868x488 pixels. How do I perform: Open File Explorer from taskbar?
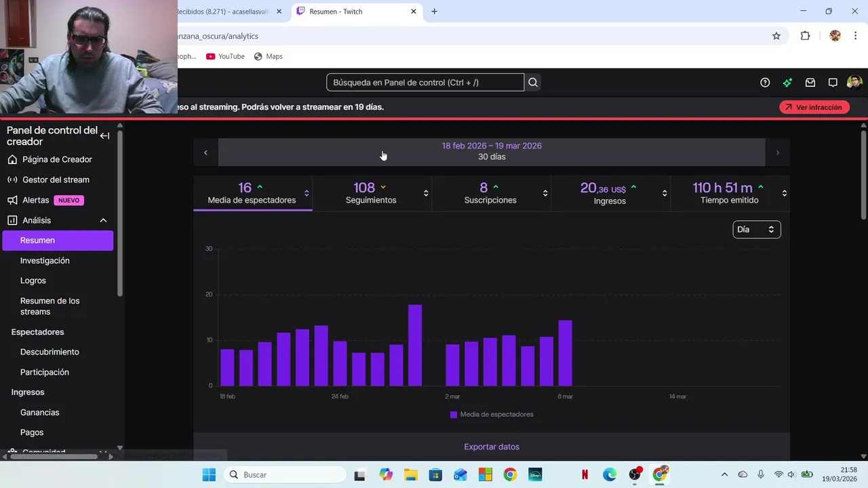coord(410,474)
